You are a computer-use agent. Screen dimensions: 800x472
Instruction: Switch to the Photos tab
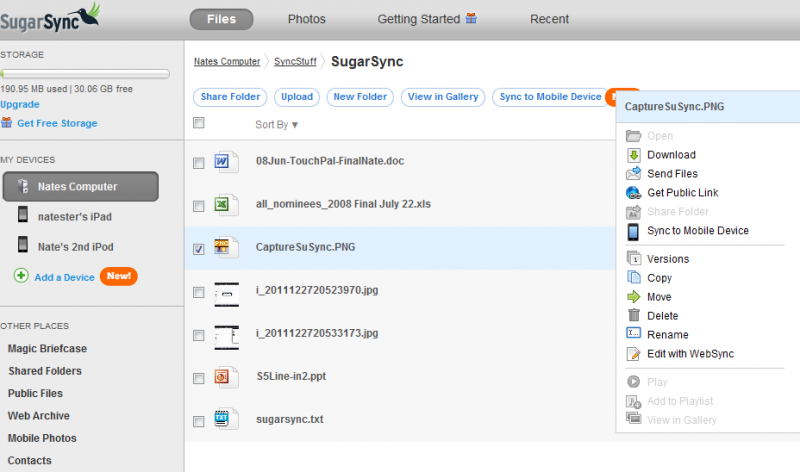[x=307, y=19]
